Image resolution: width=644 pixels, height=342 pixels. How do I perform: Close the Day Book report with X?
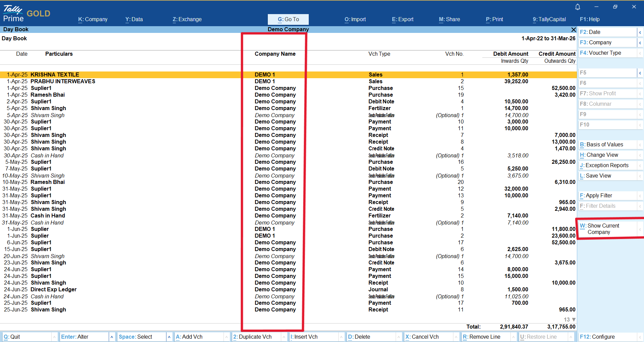click(x=574, y=30)
